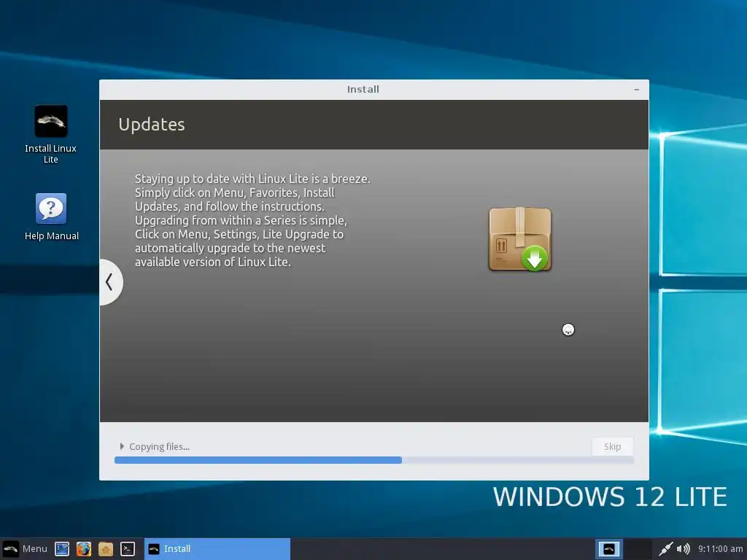Go to the previous installer slide
747x560 pixels.
tap(109, 282)
